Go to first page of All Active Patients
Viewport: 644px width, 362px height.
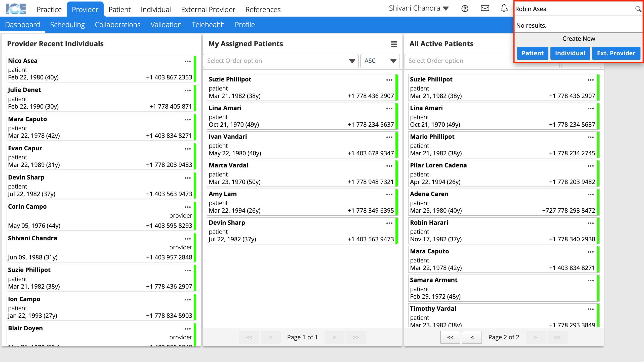point(450,337)
